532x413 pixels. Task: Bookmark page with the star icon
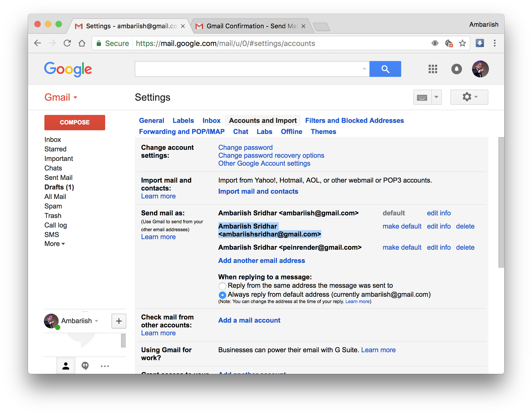click(x=462, y=43)
